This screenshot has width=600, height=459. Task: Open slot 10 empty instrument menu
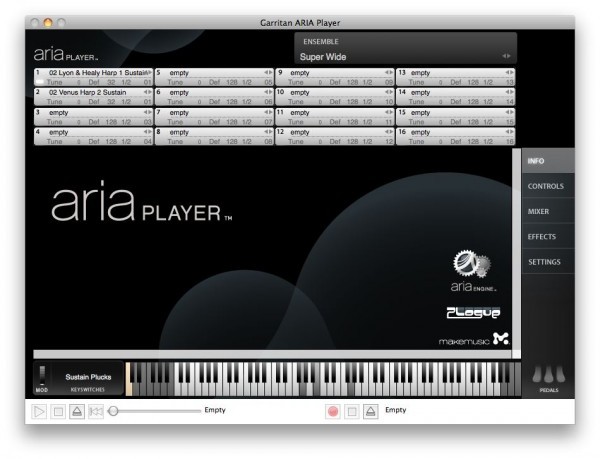[389, 92]
